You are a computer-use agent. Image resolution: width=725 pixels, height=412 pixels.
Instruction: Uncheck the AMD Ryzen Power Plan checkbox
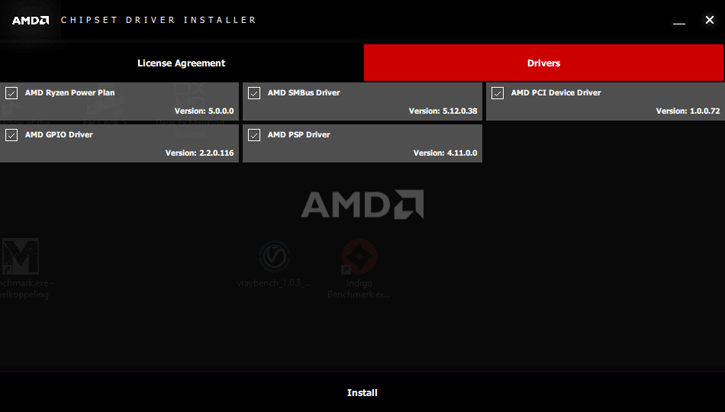click(x=12, y=93)
